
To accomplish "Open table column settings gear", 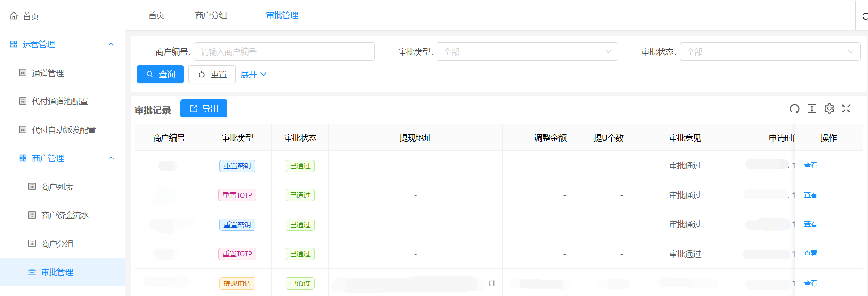I will coord(829,108).
